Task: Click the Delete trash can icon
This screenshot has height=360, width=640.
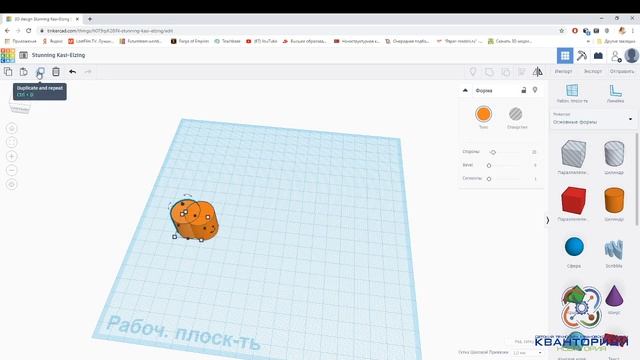Action: coord(56,72)
